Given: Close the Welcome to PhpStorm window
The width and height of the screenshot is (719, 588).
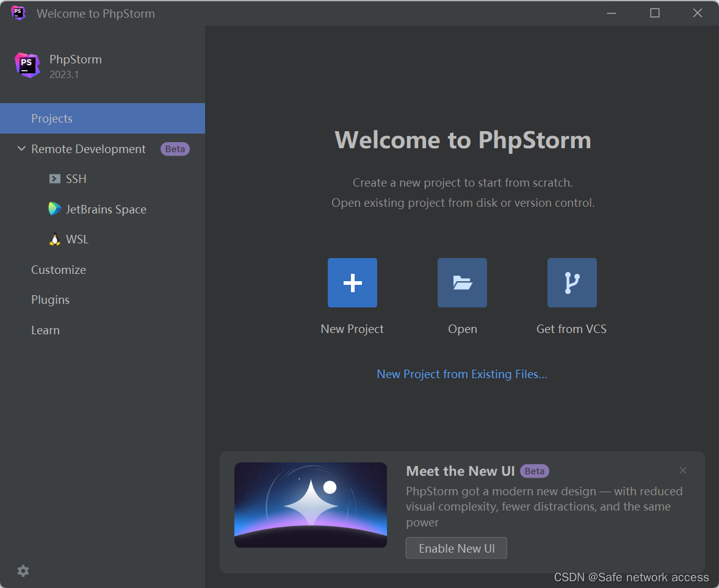Looking at the screenshot, I should pyautogui.click(x=698, y=13).
